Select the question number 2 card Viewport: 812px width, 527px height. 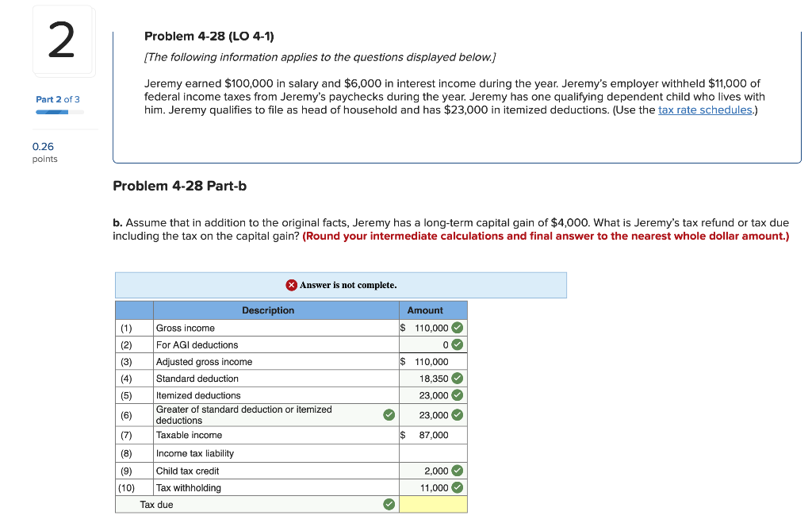[61, 40]
